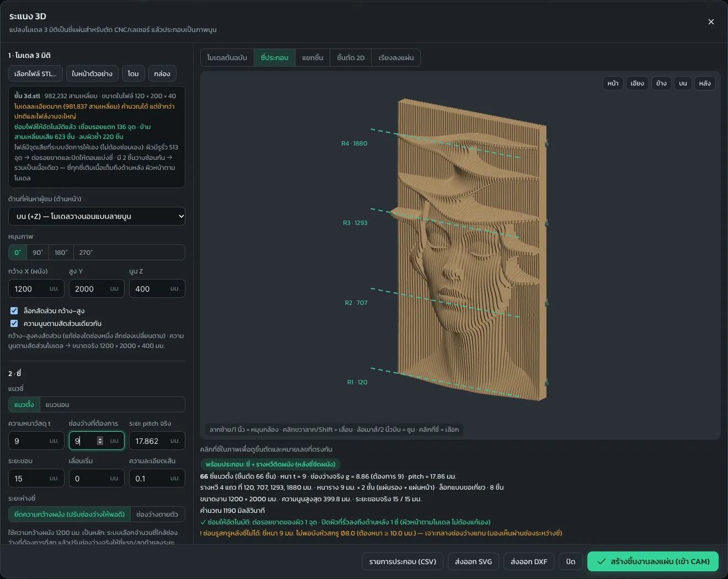Click the ความหนาวัสดุ t input field
Viewport: 728px width, 579px height.
tap(36, 441)
